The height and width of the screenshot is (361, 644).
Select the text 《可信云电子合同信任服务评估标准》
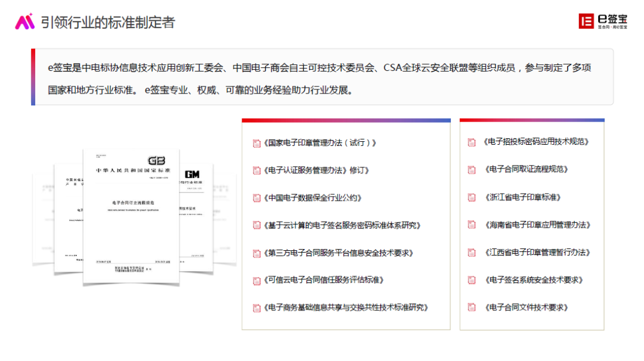point(324,280)
